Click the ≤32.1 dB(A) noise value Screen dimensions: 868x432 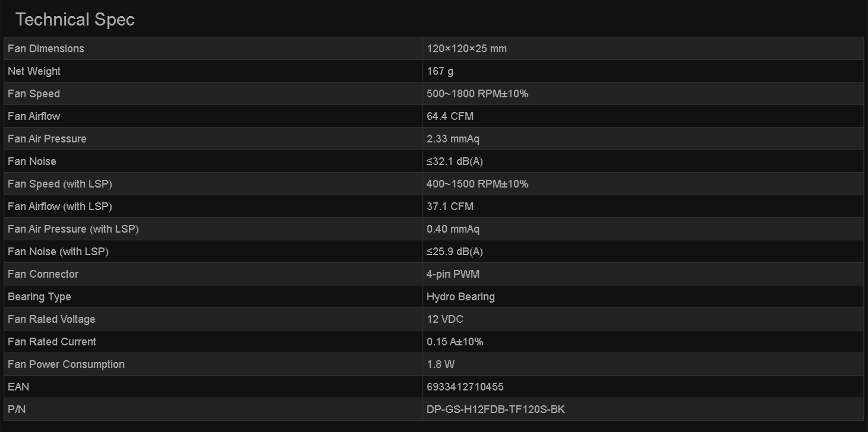[x=454, y=161]
